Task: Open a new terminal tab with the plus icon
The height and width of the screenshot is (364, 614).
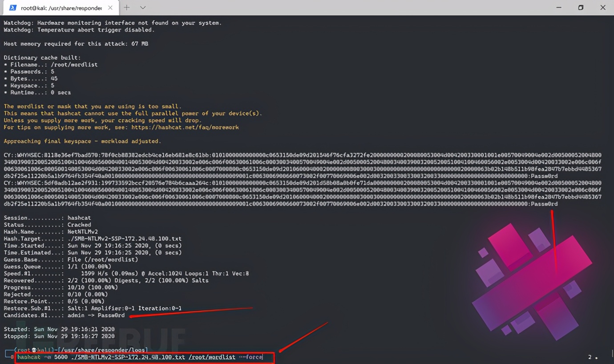Action: pyautogui.click(x=127, y=8)
